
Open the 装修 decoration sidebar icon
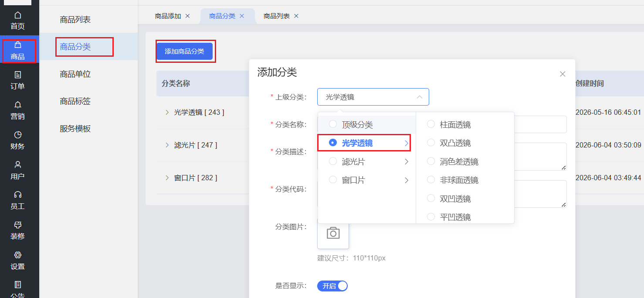tap(18, 225)
